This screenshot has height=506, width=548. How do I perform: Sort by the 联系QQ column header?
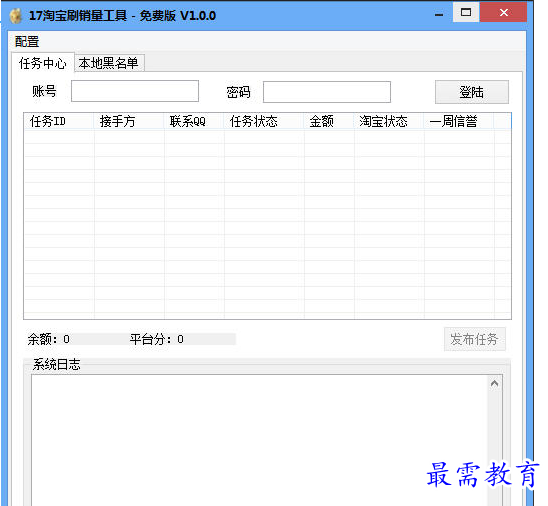[194, 122]
